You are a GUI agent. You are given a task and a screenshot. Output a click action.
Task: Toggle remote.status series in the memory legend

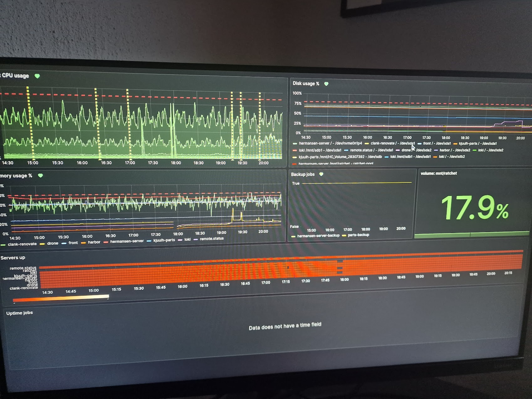pos(211,239)
